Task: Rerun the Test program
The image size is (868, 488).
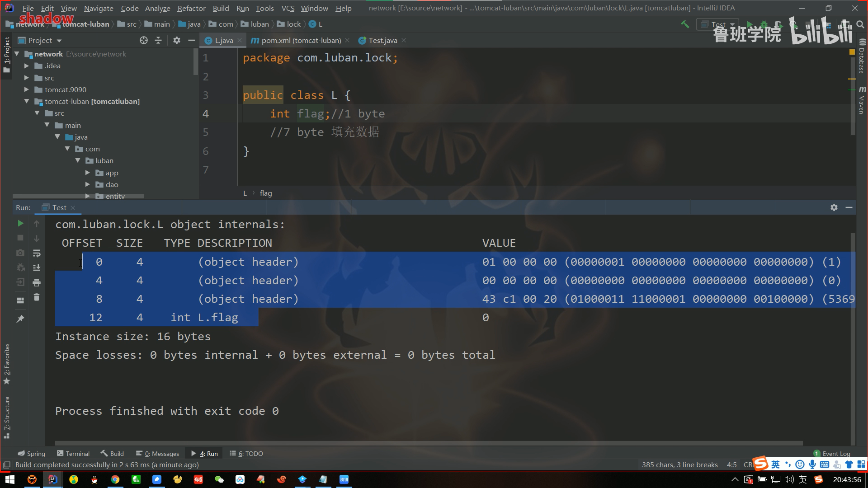Action: point(20,223)
